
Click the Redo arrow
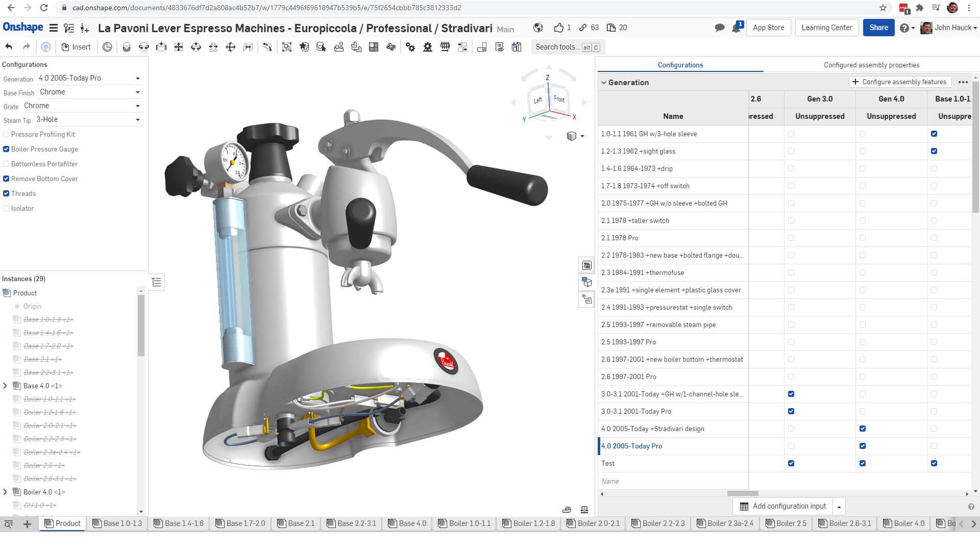(27, 47)
